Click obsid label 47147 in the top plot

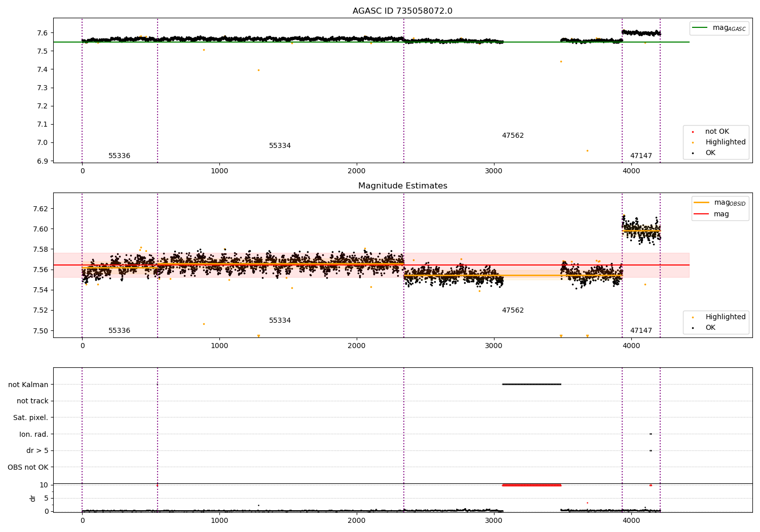tap(641, 156)
